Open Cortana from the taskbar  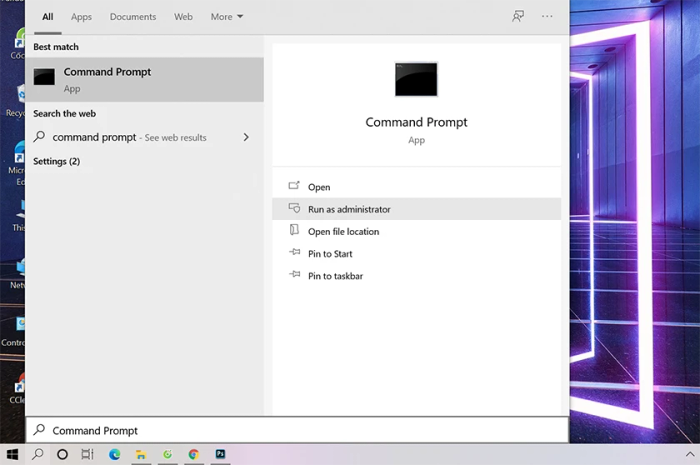[x=62, y=454]
